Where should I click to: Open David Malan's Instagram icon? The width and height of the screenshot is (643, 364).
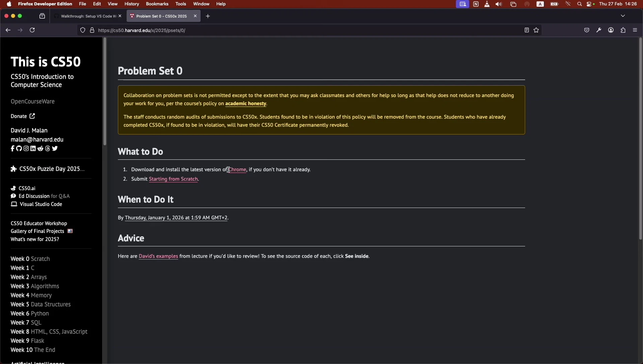[x=26, y=149]
